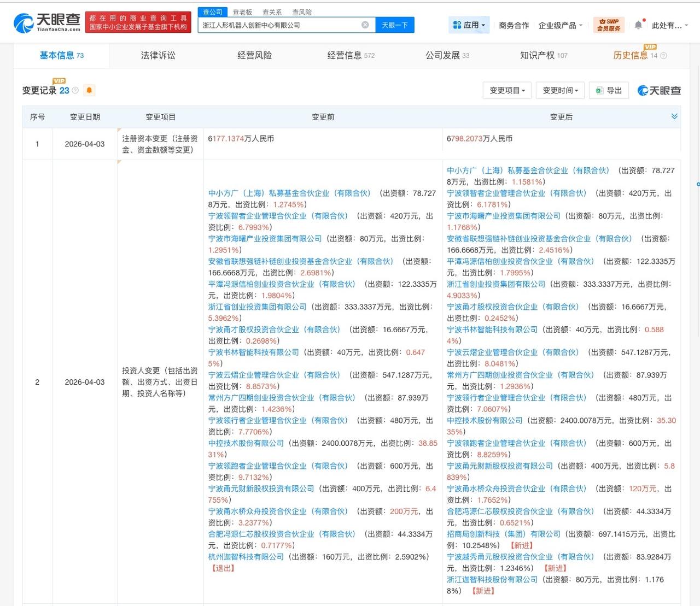Open the 应用 dropdown menu
The image size is (700, 606).
coord(469,25)
